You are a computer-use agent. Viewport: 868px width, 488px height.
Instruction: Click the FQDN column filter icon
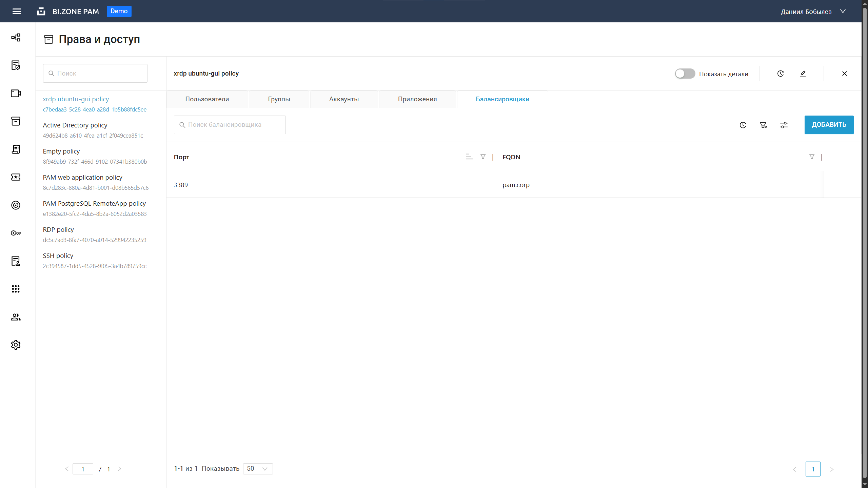812,157
